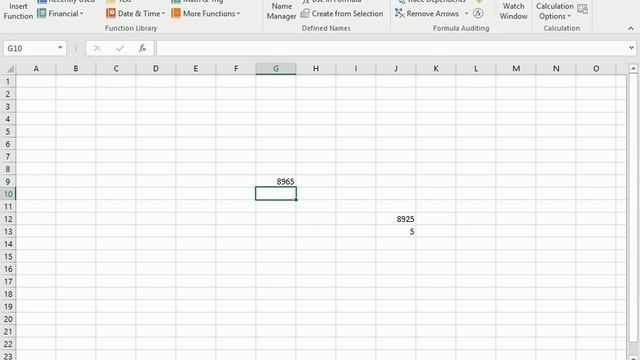Open the Date & Time functions dropdown
Image resolution: width=640 pixels, height=360 pixels.
(136, 13)
